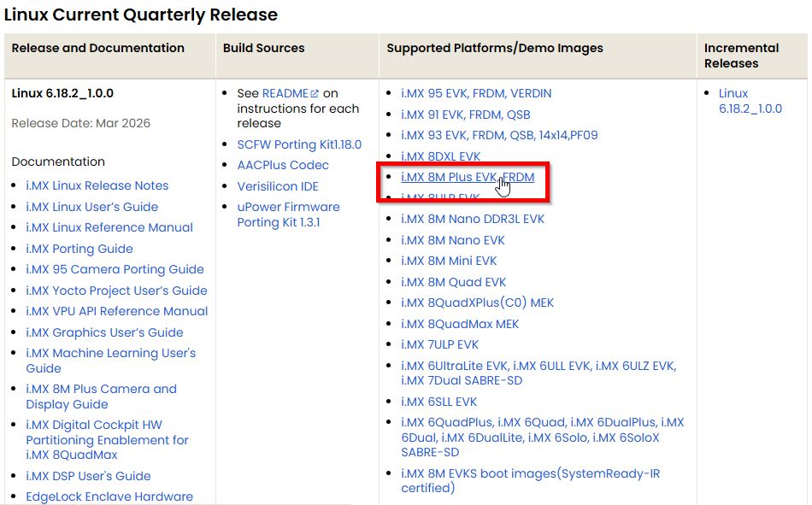Open the i.MX 8M Nano EVK link

tap(453, 240)
